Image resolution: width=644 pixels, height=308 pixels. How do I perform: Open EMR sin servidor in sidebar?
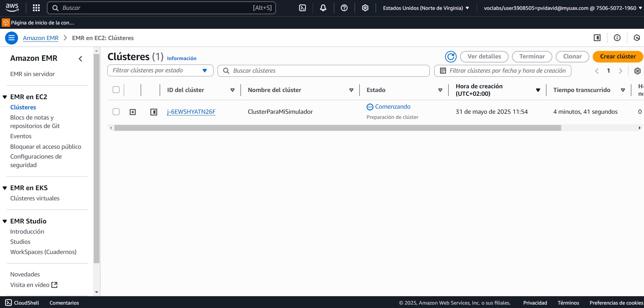pos(32,74)
